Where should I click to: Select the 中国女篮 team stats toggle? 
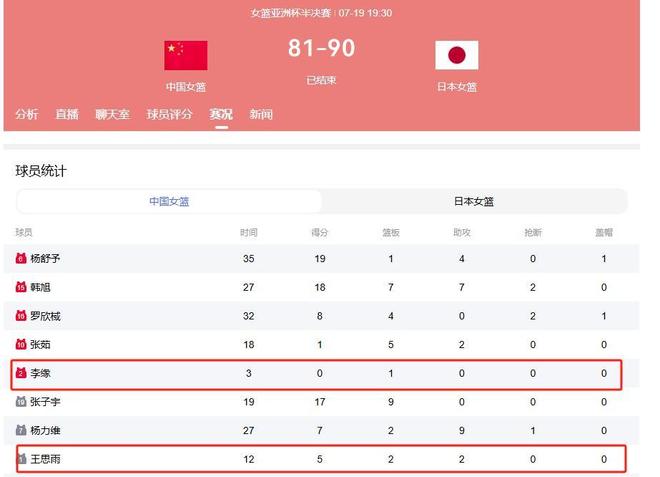point(169,202)
